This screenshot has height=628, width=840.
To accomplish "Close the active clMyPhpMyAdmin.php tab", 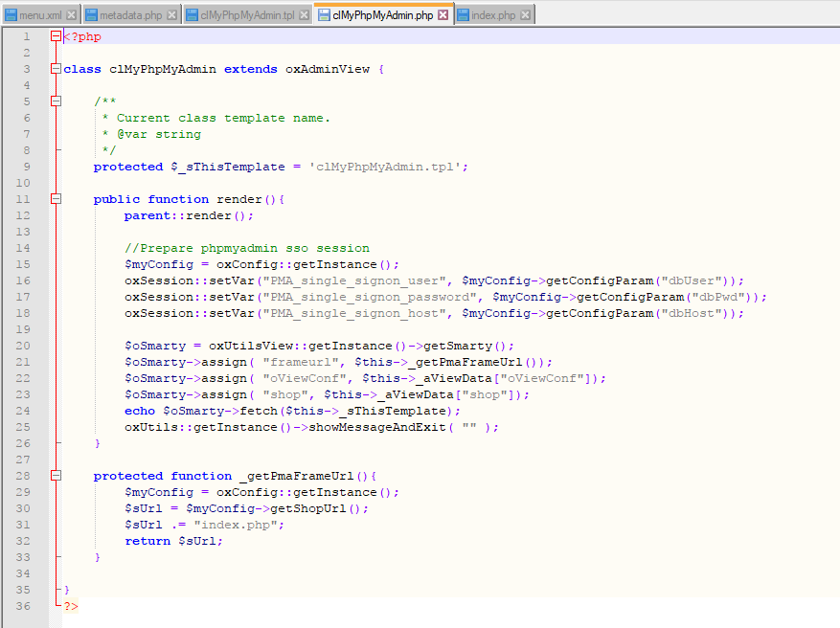I will point(443,15).
